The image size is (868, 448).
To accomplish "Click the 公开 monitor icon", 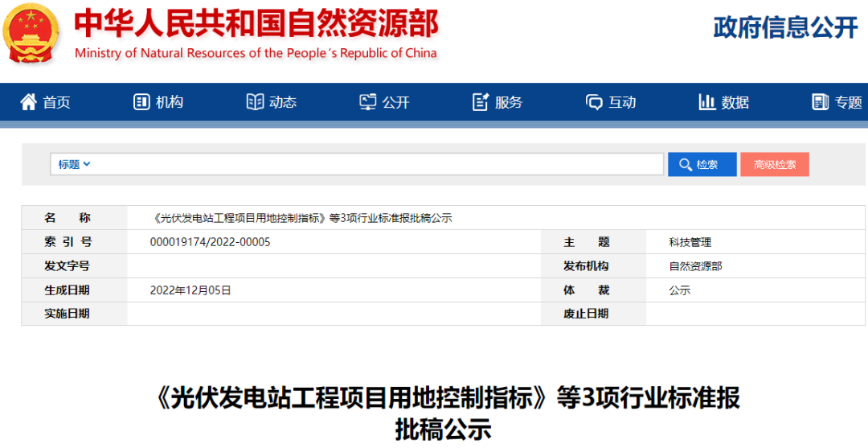I will point(367,102).
